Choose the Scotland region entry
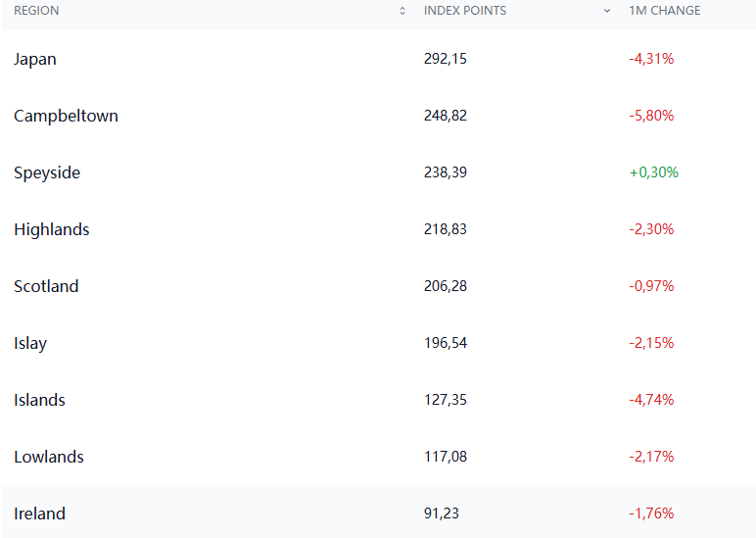This screenshot has width=756, height=538. (46, 286)
